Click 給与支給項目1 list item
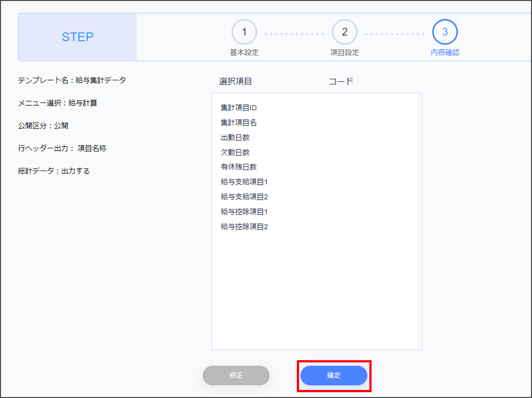This screenshot has width=532, height=398. coord(244,182)
